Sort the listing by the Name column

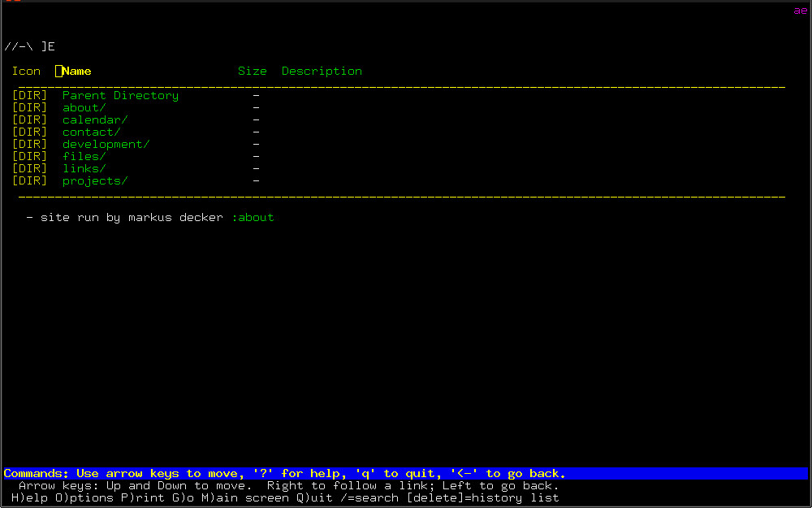pos(76,72)
